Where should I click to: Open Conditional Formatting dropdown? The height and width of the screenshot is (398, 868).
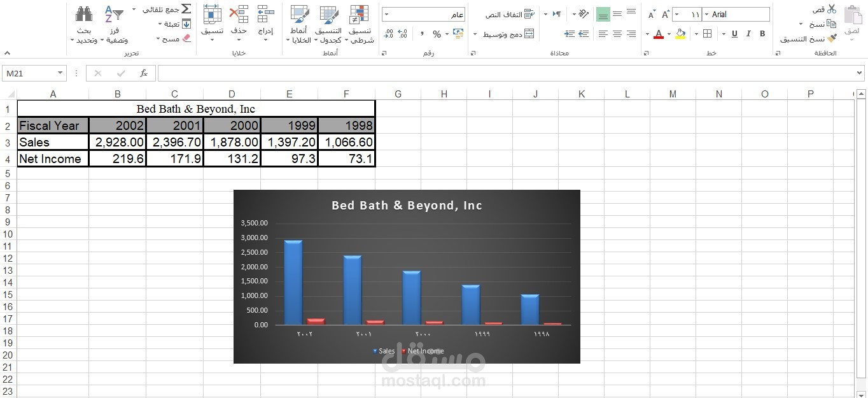[x=360, y=25]
